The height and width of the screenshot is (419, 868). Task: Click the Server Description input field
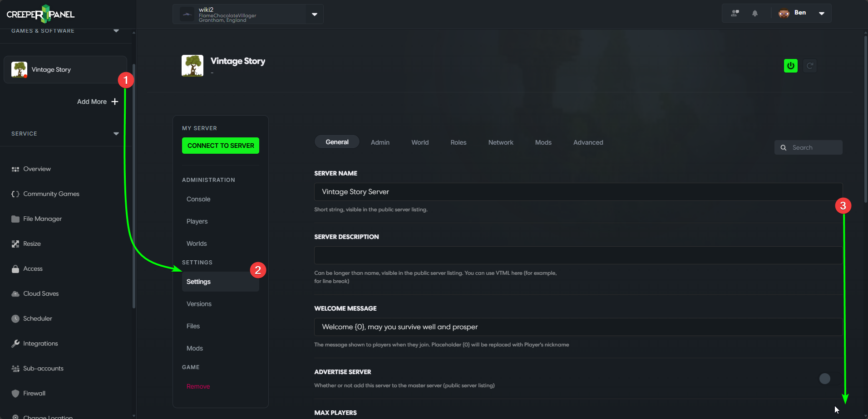578,255
